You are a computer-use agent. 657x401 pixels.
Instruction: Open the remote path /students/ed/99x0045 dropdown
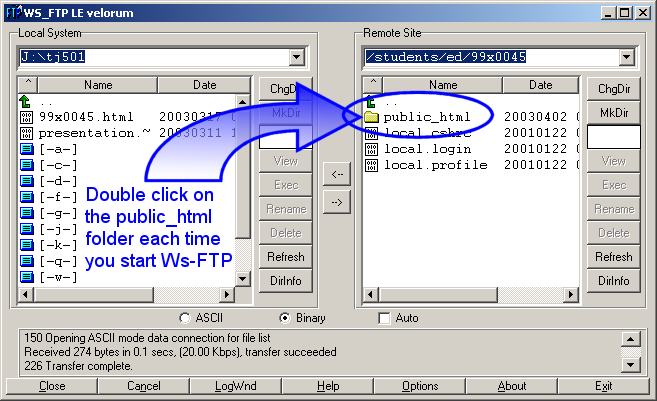pyautogui.click(x=626, y=57)
